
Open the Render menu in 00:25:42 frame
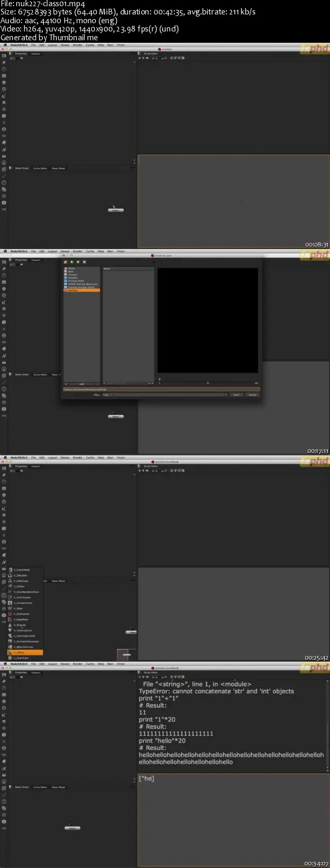coord(78,457)
